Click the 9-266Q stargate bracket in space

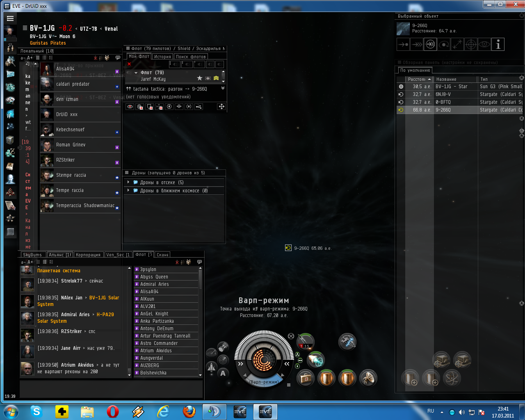pos(288,248)
